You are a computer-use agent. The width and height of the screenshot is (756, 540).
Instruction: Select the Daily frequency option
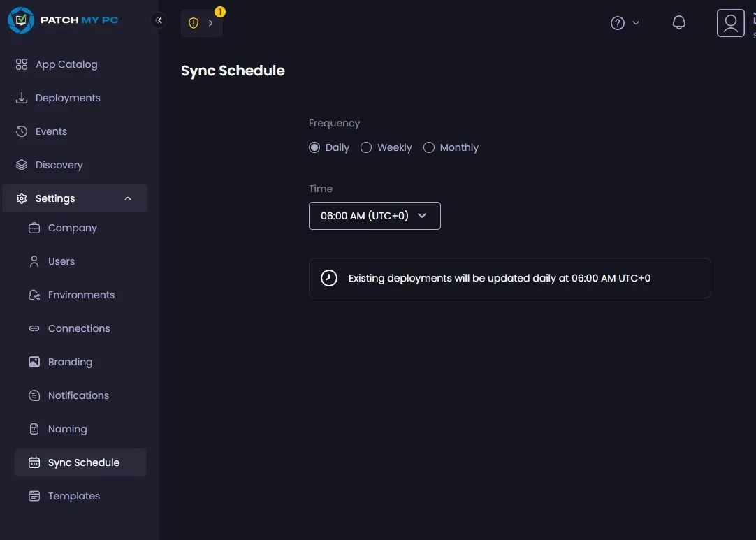(x=314, y=147)
